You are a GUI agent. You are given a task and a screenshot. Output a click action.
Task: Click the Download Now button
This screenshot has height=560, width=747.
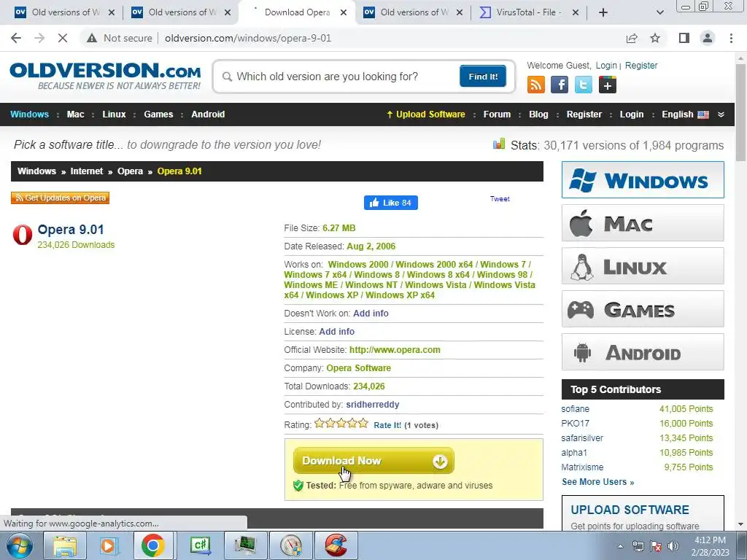[373, 461]
